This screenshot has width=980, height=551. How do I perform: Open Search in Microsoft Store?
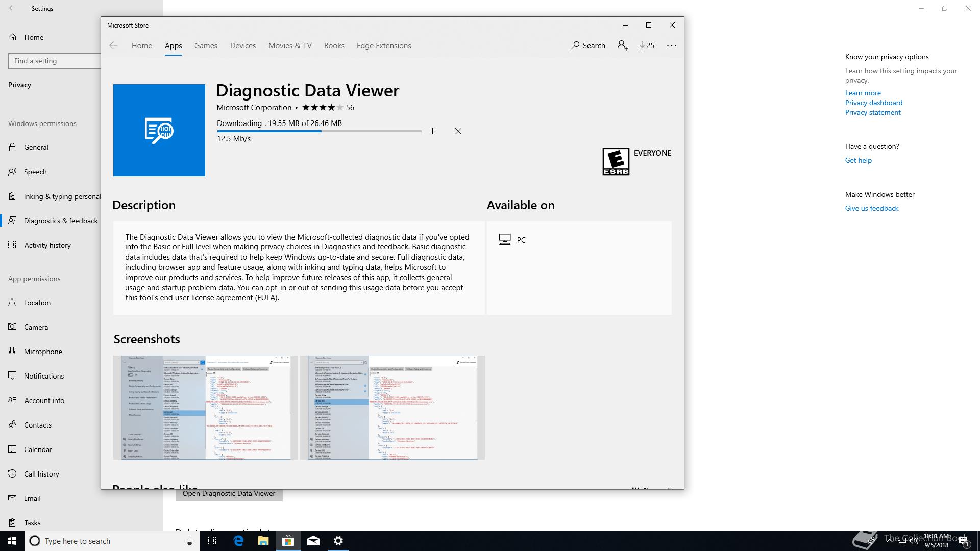pyautogui.click(x=588, y=45)
